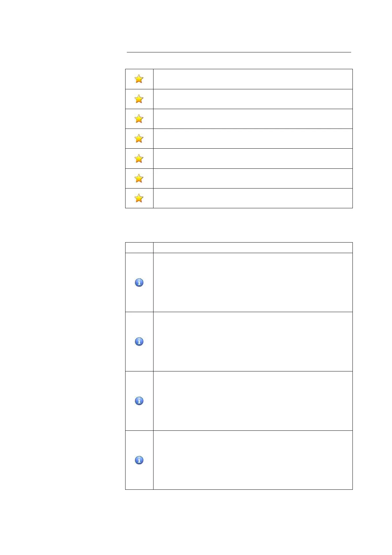Screen dimensions: 392x555
Task: Click the star icon in the first table row
Action: coord(139,79)
